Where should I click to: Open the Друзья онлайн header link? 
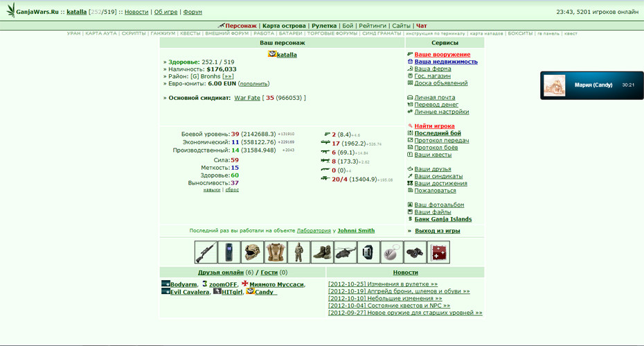point(221,273)
